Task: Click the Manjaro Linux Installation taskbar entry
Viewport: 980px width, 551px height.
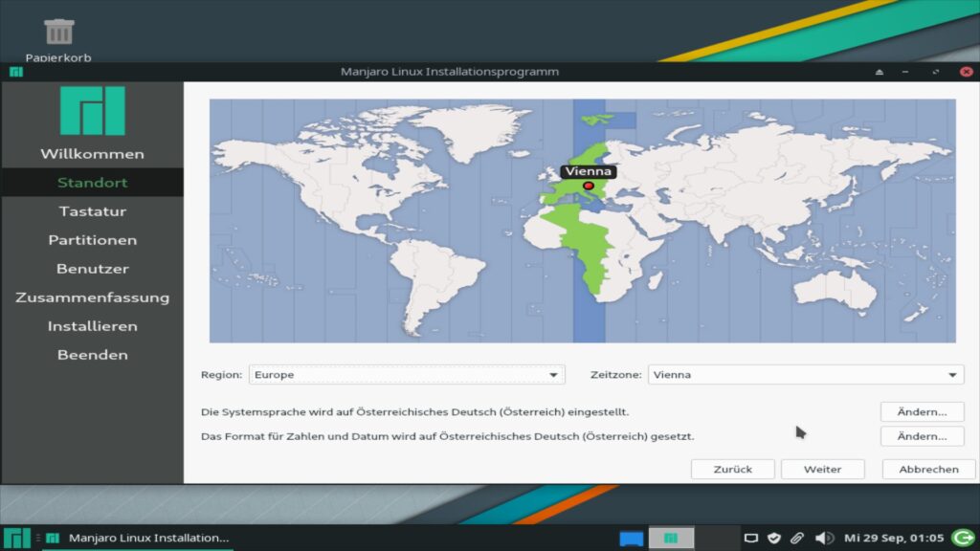Action: pyautogui.click(x=139, y=538)
